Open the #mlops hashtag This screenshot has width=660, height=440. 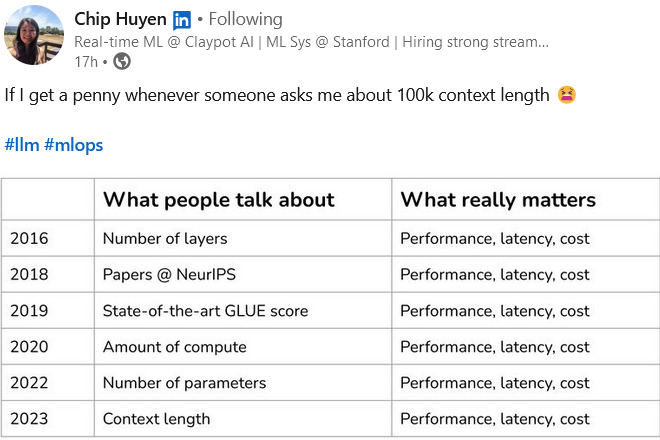(x=73, y=145)
